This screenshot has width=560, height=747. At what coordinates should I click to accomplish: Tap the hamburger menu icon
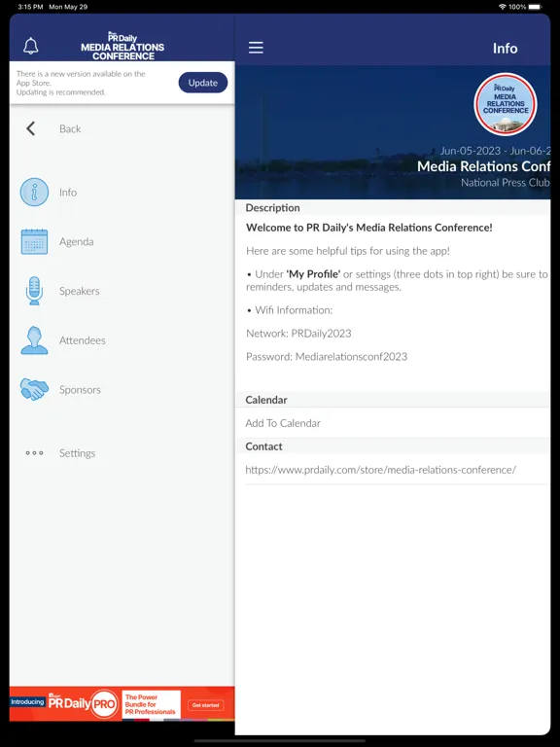(256, 47)
